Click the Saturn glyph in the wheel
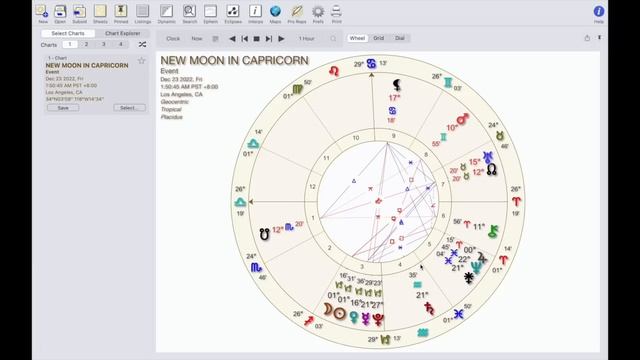Screen dimensions: 640x360 point(429,309)
